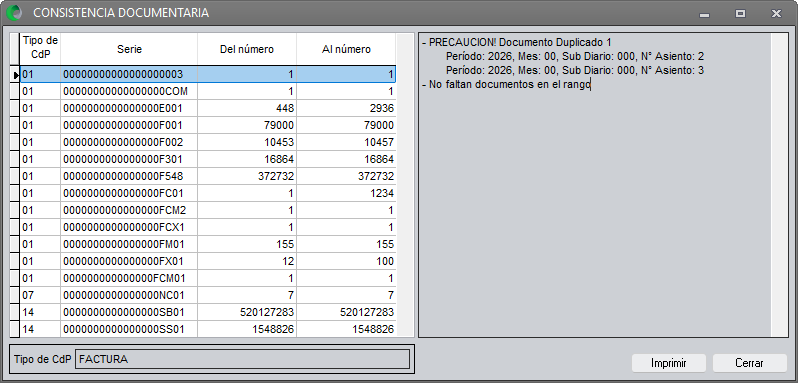Select serie 0000000000000000NC01 cell

click(129, 296)
